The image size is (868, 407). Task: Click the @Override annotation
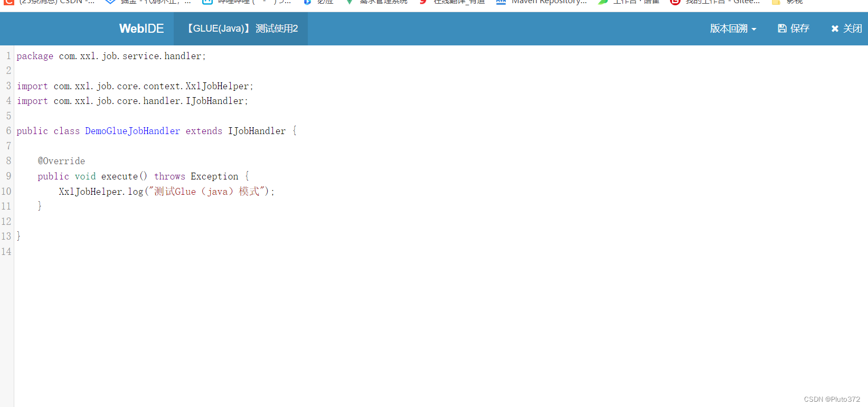[x=61, y=161]
